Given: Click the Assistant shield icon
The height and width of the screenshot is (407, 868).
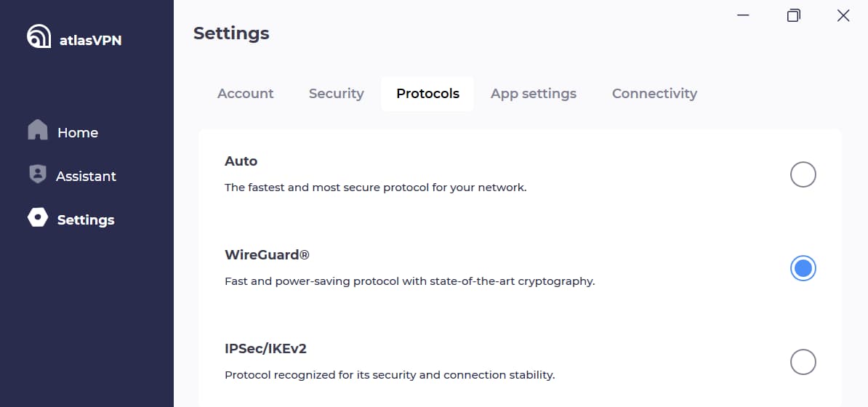Looking at the screenshot, I should tap(37, 174).
